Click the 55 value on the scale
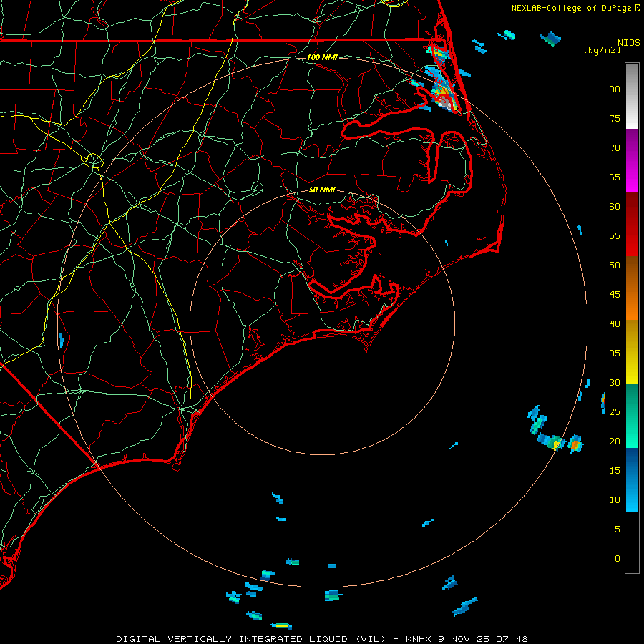The width and height of the screenshot is (644, 644). tap(615, 235)
